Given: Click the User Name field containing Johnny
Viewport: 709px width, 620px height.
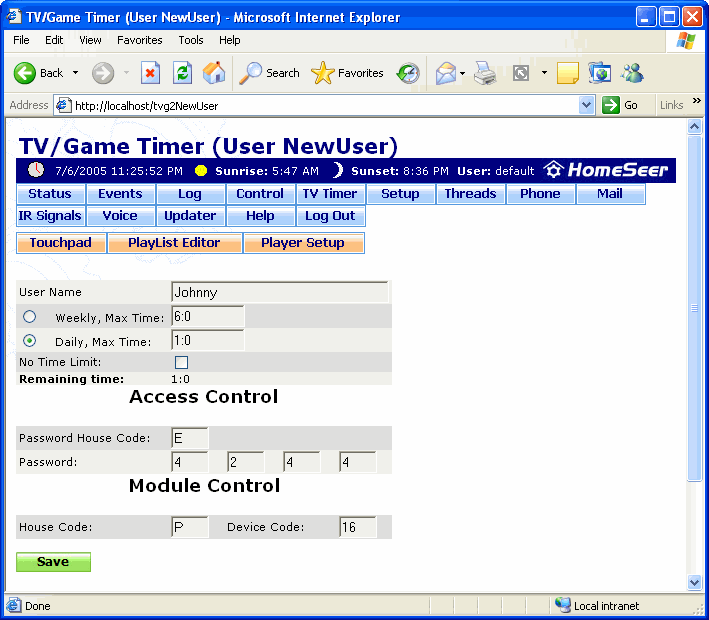Looking at the screenshot, I should (279, 292).
